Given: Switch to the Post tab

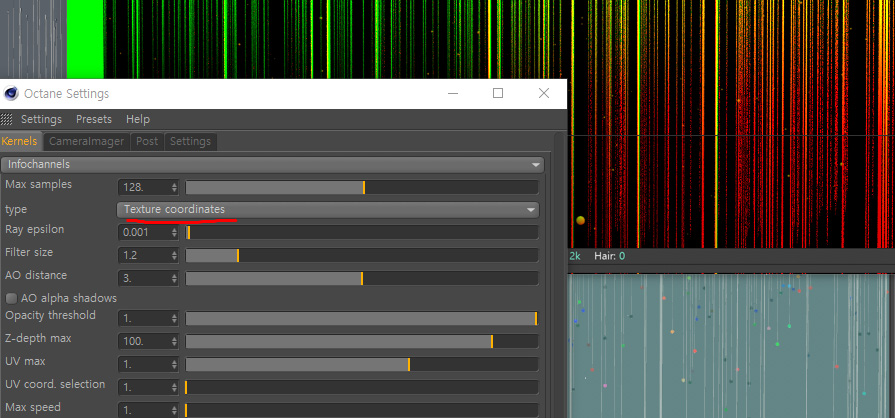Looking at the screenshot, I should [147, 141].
